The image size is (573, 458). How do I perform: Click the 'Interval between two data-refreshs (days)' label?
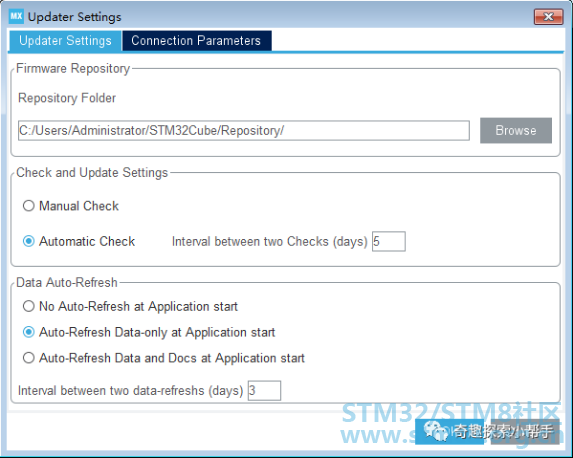point(130,391)
